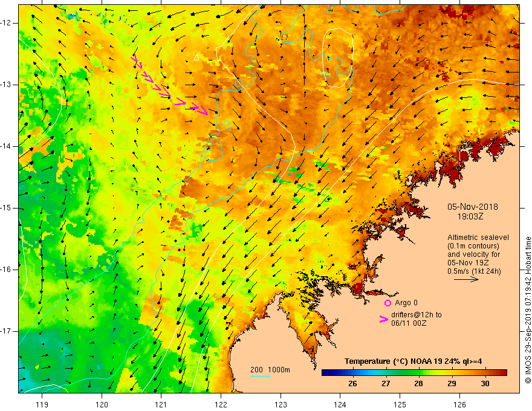
Task: Click the '26' colorbar tick label
Action: (x=352, y=384)
